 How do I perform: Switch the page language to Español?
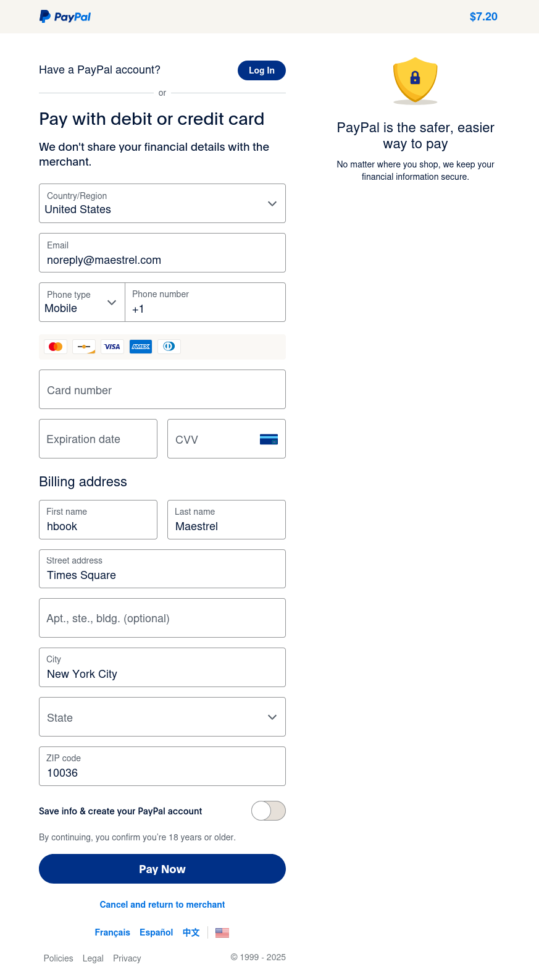(x=156, y=932)
